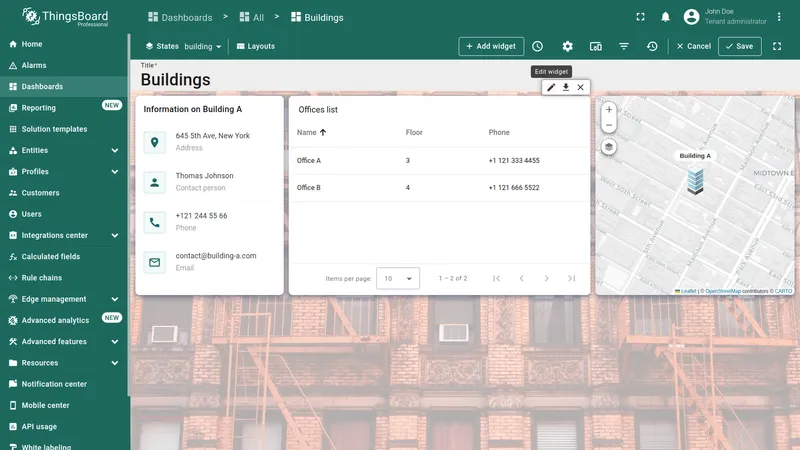Save the dashboard changes
This screenshot has width=800, height=450.
(740, 46)
